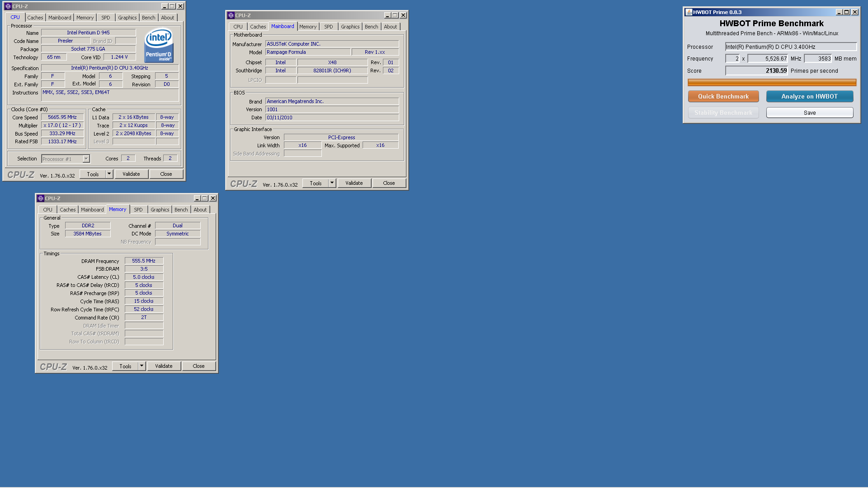Close the HWBOT Prime window
The height and width of the screenshot is (488, 868).
click(855, 12)
